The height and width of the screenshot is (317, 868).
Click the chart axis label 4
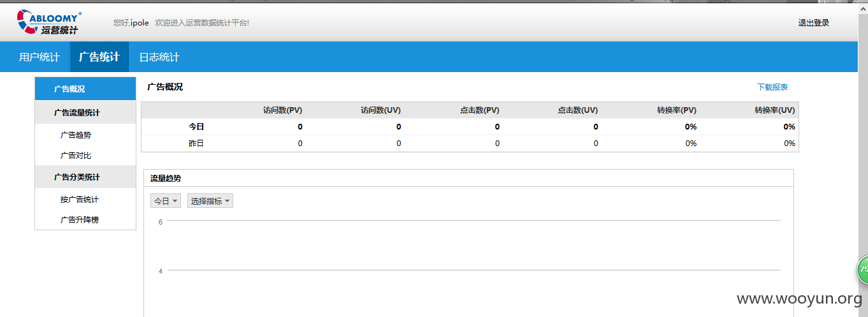[x=161, y=271]
